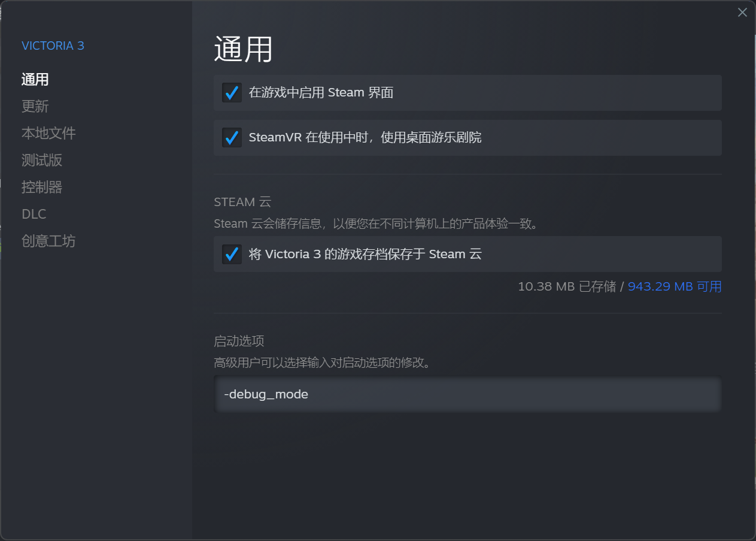
Task: Click the STEAM 云 section heading
Action: pyautogui.click(x=242, y=202)
